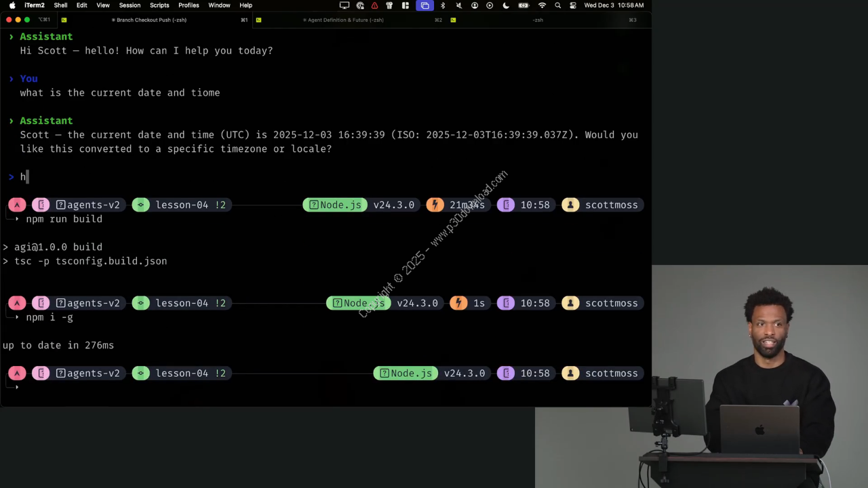Switch to Agent Definition & Future tab
Image resolution: width=868 pixels, height=488 pixels.
345,20
